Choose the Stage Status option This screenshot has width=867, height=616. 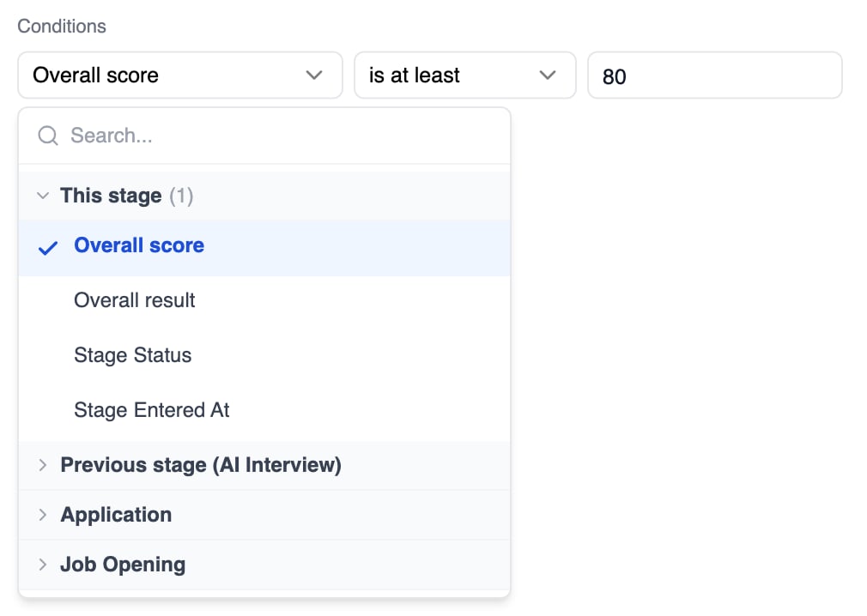(x=264, y=355)
